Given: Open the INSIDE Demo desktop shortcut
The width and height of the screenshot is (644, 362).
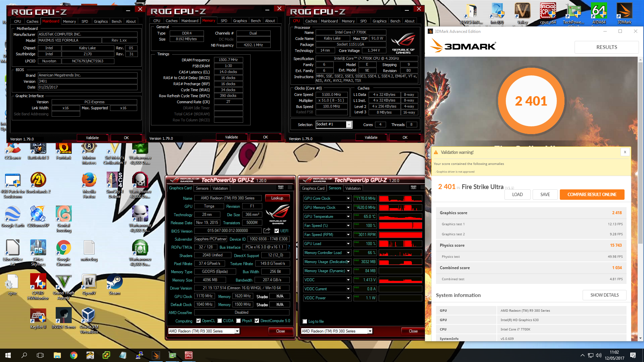Looking at the screenshot, I should pos(63,318).
